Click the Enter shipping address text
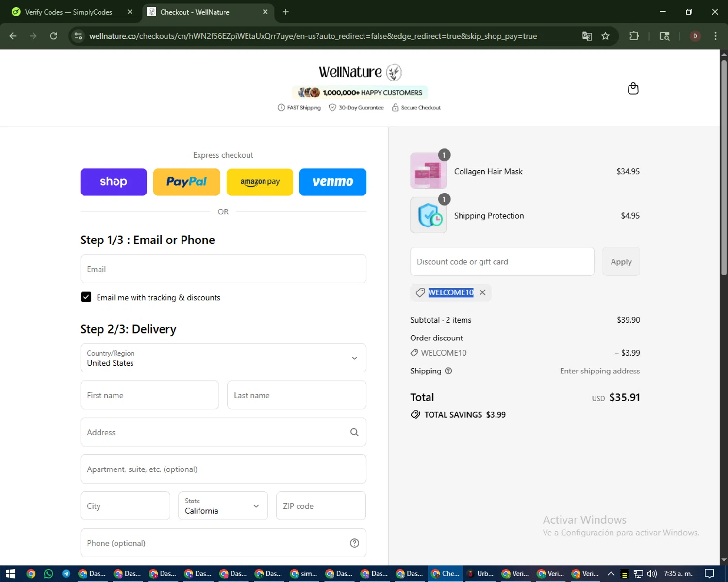This screenshot has height=582, width=728. tap(600, 371)
